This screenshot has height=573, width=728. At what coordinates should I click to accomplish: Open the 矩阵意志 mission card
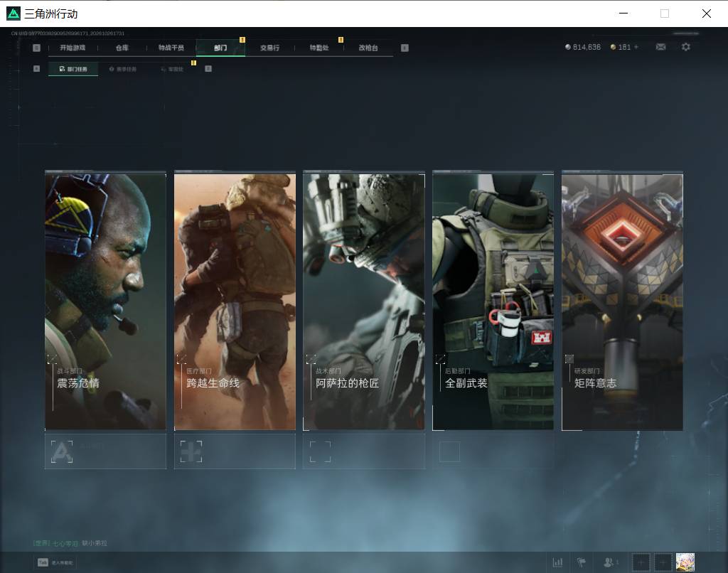click(622, 301)
